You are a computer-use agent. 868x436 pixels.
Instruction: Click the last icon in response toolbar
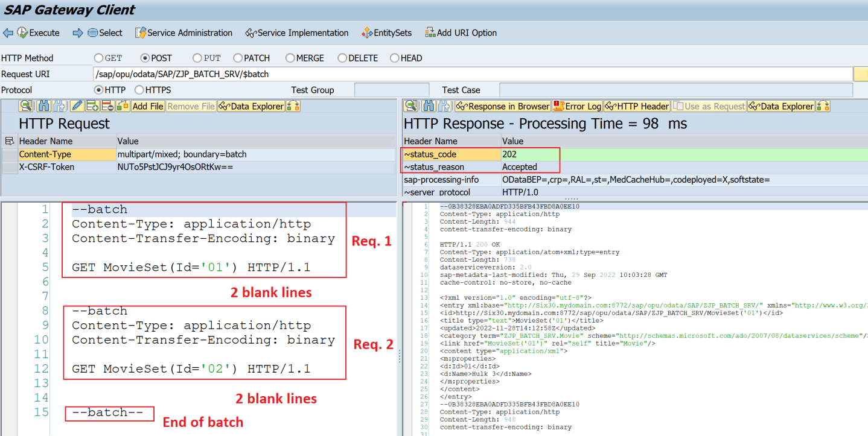pyautogui.click(x=823, y=106)
